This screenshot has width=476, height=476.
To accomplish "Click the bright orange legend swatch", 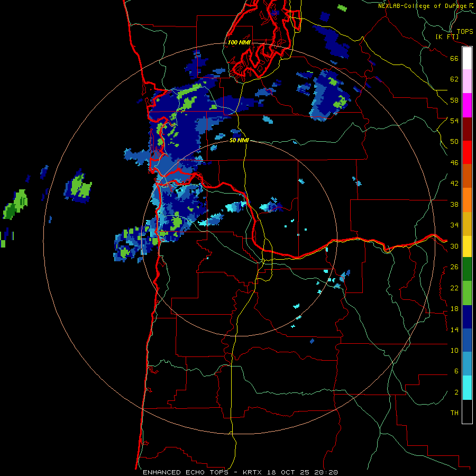I will click(x=467, y=200).
